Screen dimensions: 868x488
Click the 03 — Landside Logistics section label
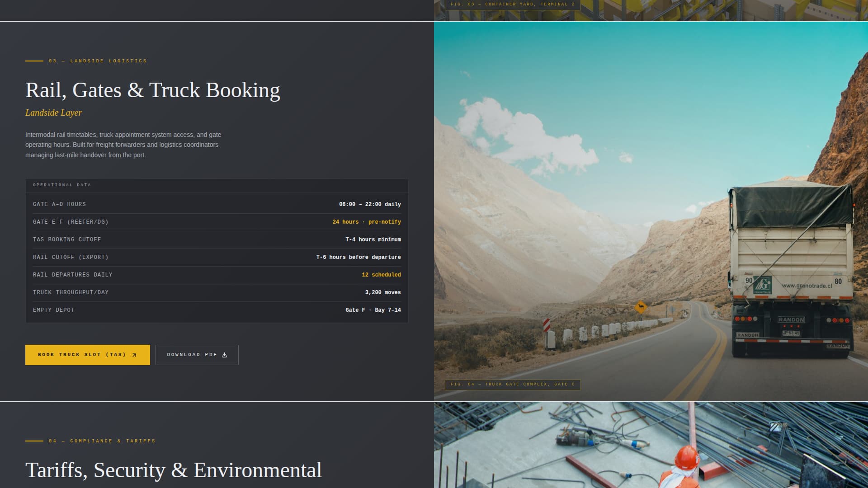(x=97, y=61)
